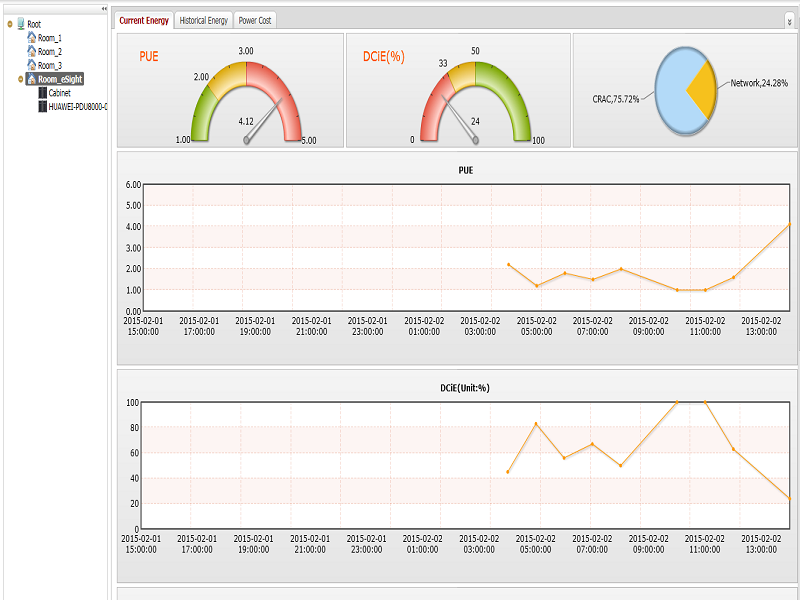This screenshot has height=600, width=800.
Task: Click DCiE chart point at 100 near 11:00
Action: click(705, 402)
